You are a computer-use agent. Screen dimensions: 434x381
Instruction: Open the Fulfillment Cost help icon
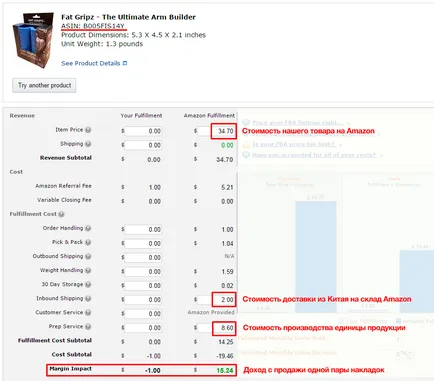[61, 214]
